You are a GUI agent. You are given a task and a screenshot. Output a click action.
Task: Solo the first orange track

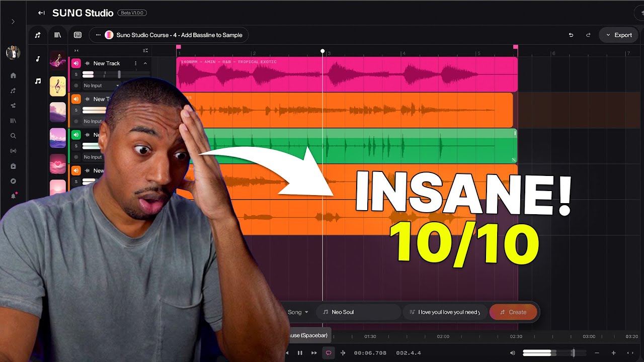click(76, 110)
